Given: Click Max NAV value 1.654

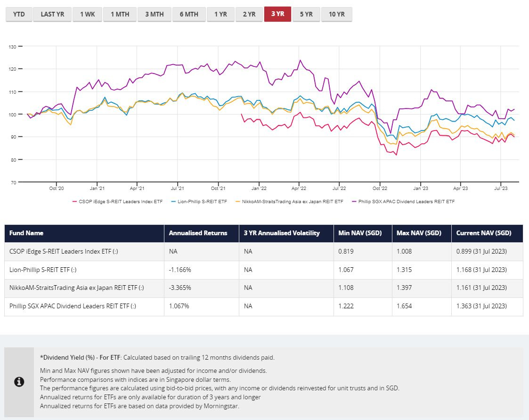Looking at the screenshot, I should click(404, 306).
